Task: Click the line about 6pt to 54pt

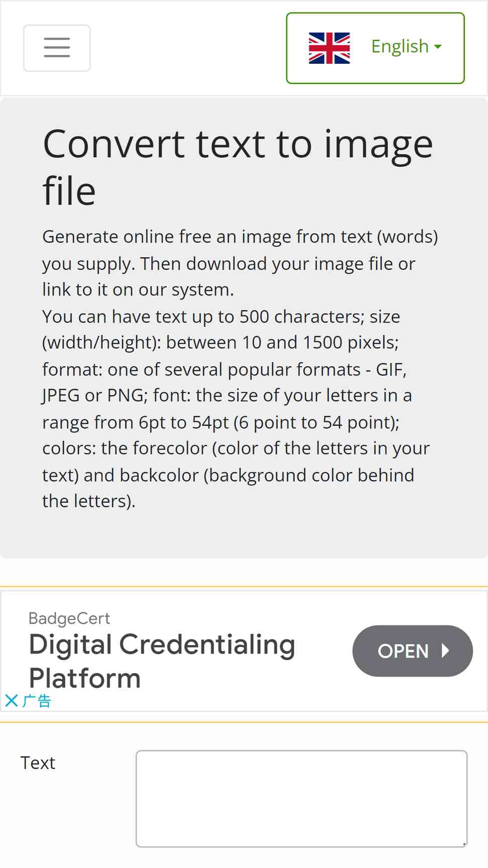Action: [x=221, y=422]
